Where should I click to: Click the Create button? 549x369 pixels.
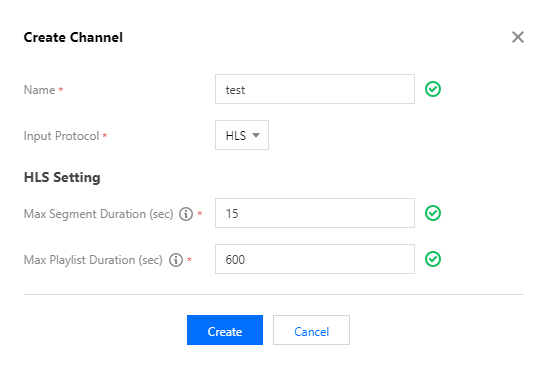[225, 330]
